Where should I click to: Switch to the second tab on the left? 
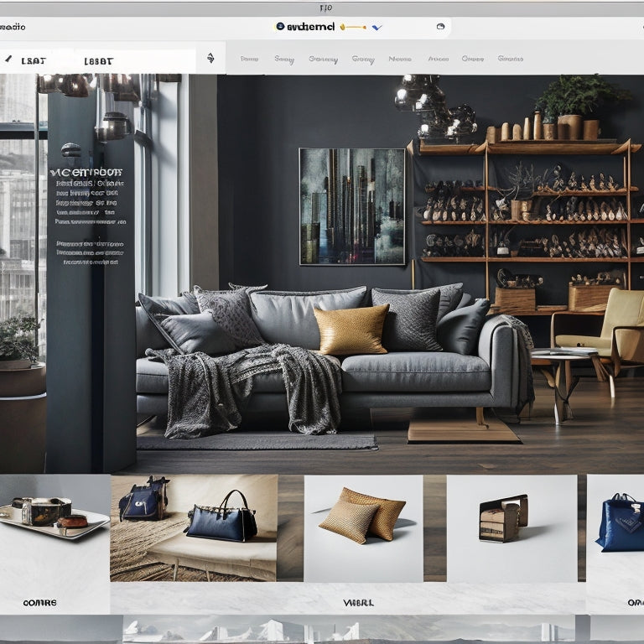coord(98,60)
